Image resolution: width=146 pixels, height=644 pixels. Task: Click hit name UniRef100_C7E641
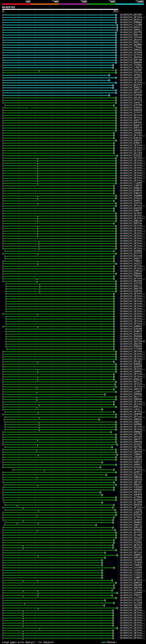click(x=131, y=48)
